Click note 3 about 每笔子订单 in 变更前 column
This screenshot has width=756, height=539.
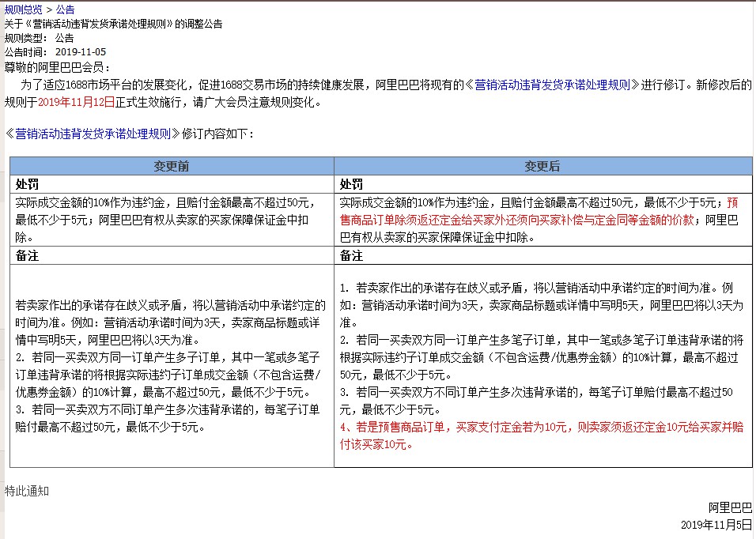[168, 418]
